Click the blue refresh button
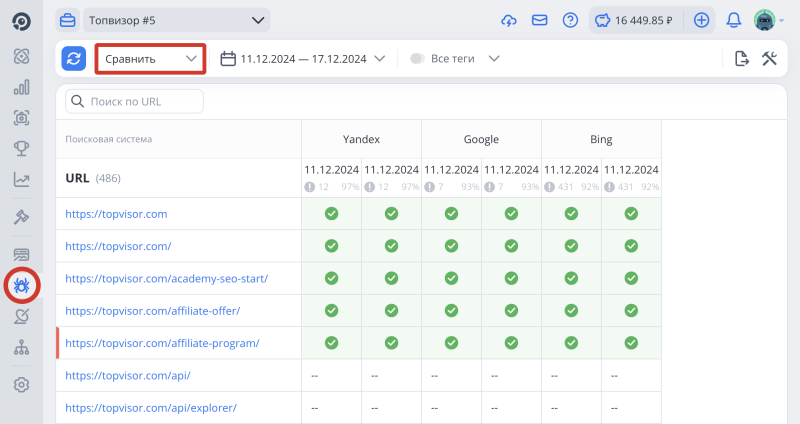This screenshot has width=800, height=424. 73,58
